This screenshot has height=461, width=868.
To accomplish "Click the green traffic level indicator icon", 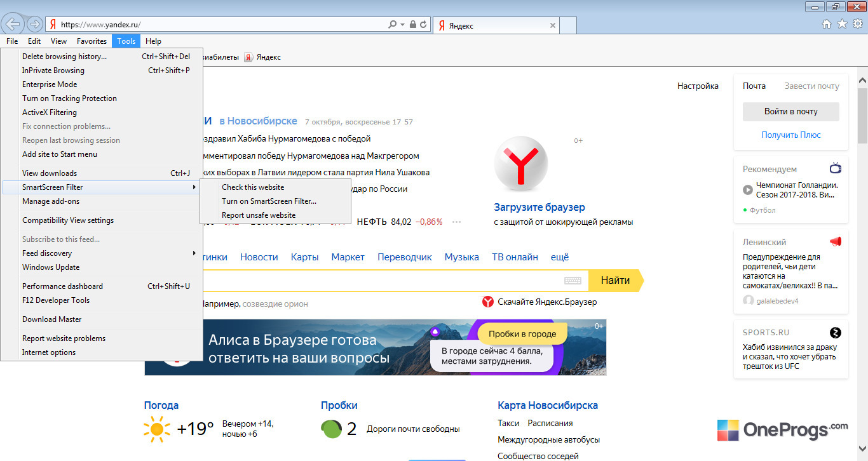I will tap(331, 429).
